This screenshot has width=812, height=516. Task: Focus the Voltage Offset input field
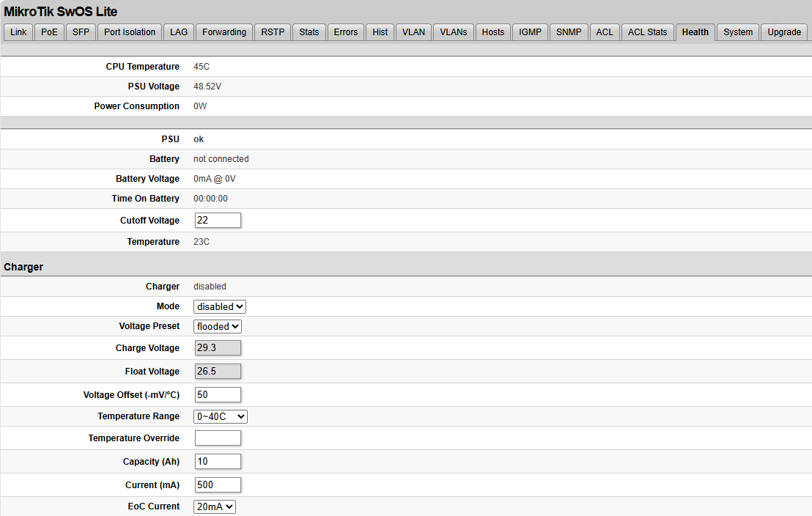[x=218, y=395]
